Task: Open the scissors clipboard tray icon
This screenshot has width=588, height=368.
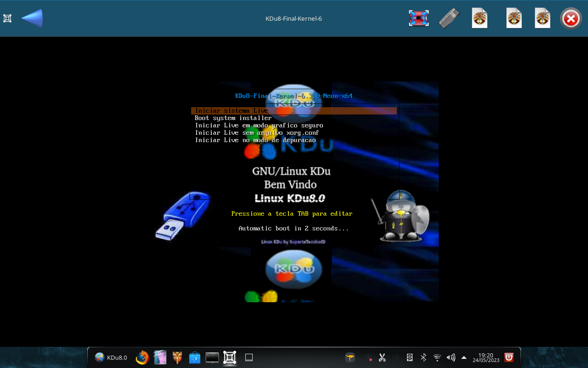Action: [382, 357]
